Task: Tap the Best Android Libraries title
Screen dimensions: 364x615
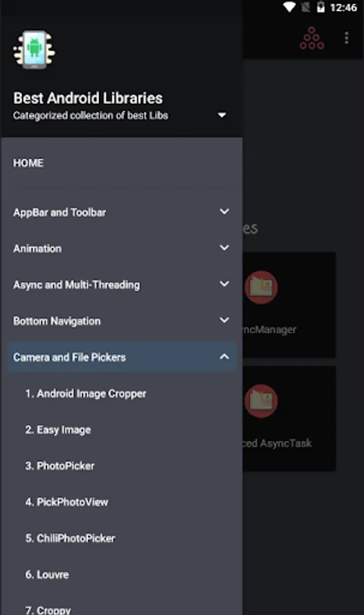Action: (88, 98)
